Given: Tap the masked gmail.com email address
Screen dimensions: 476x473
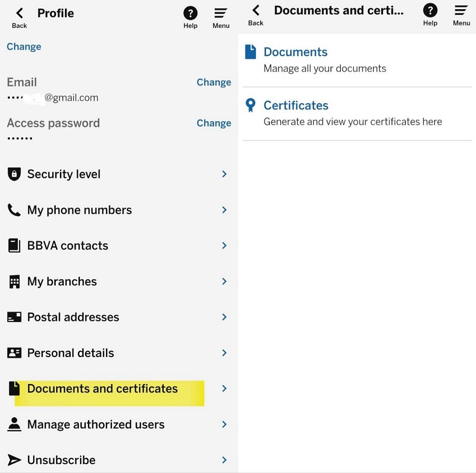Looking at the screenshot, I should 53,97.
